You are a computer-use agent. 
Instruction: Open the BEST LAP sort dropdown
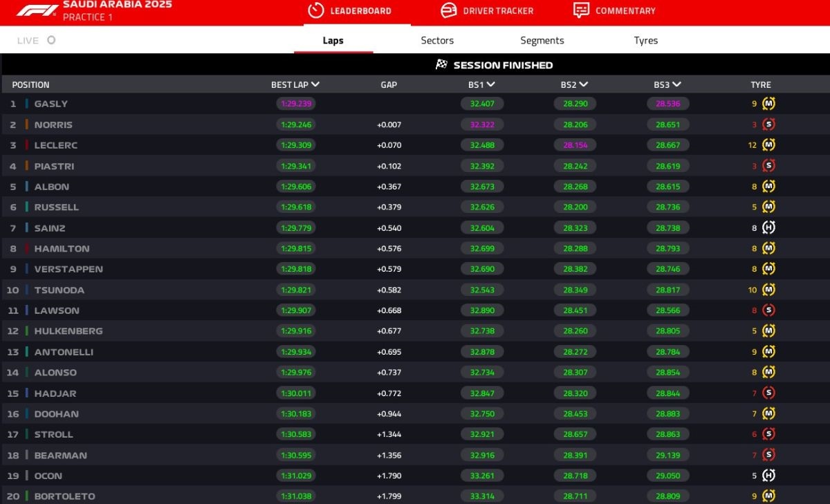316,84
